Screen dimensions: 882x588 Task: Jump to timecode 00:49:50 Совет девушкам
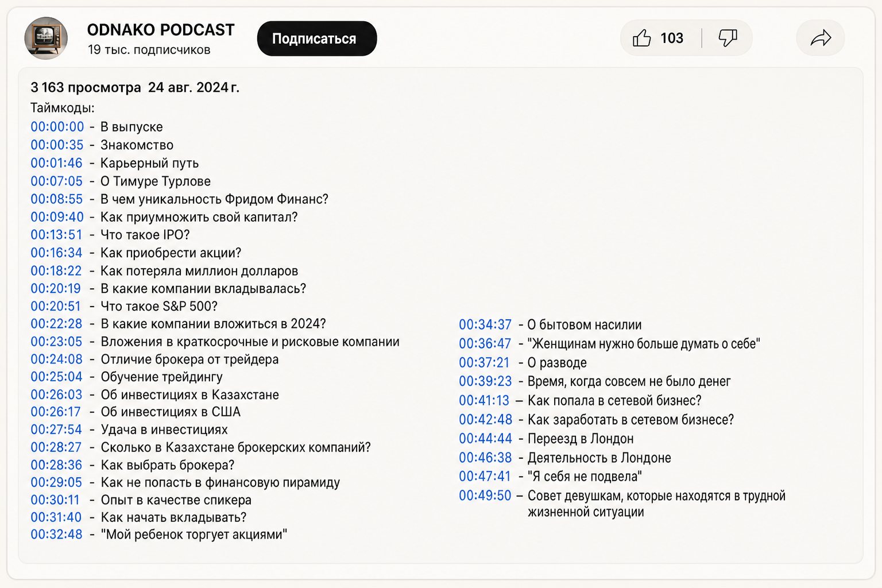coord(485,496)
